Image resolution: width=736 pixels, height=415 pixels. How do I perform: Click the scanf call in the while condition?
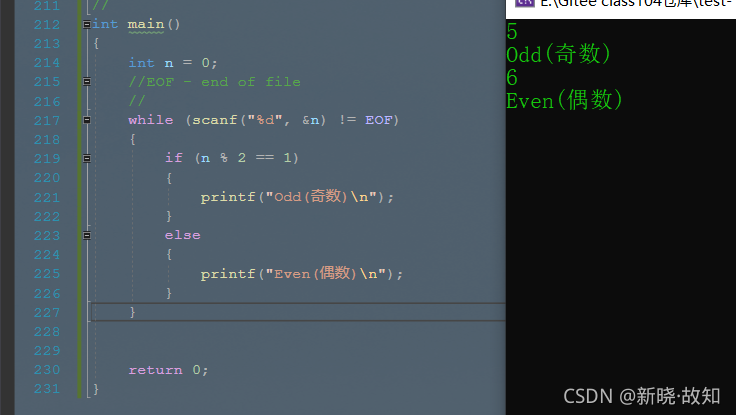point(259,120)
